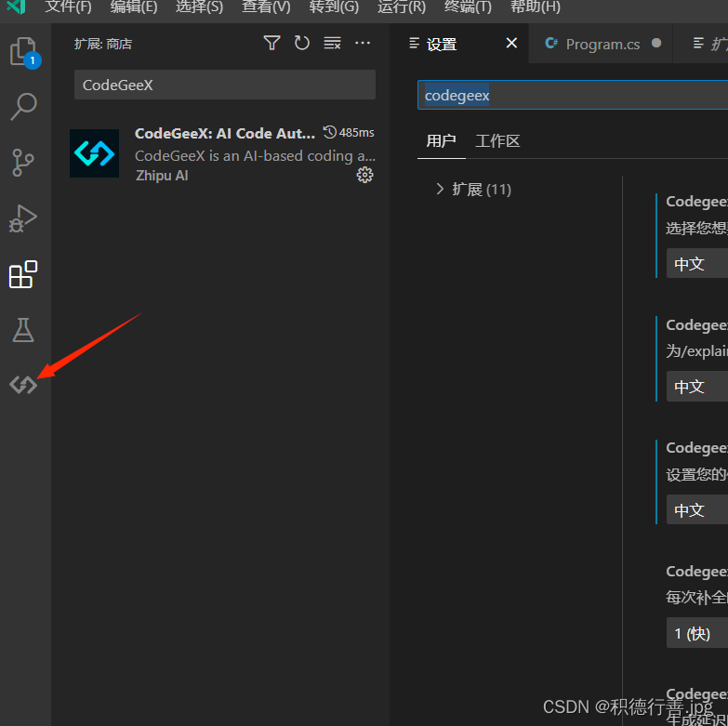Close the 设置 settings tab
Screen dimensions: 728x726
pyautogui.click(x=511, y=43)
